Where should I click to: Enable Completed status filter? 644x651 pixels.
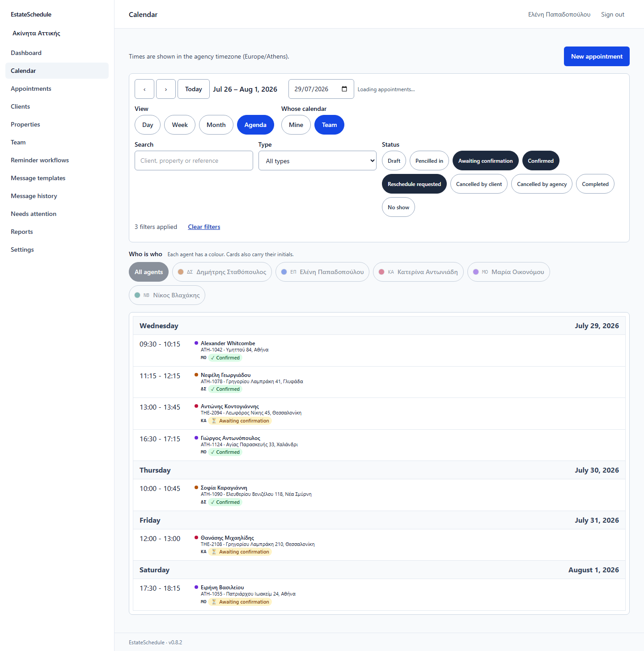tap(595, 184)
